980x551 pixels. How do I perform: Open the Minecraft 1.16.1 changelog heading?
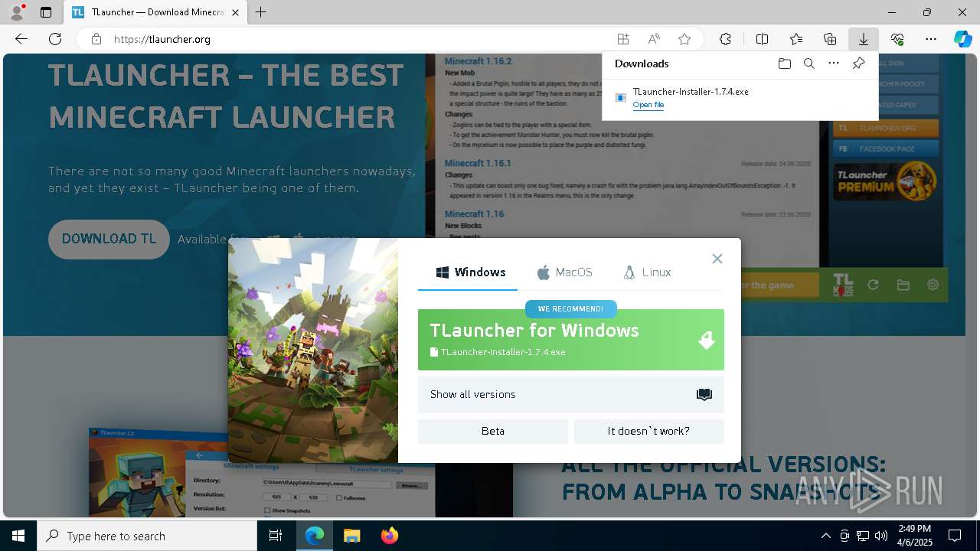point(478,163)
